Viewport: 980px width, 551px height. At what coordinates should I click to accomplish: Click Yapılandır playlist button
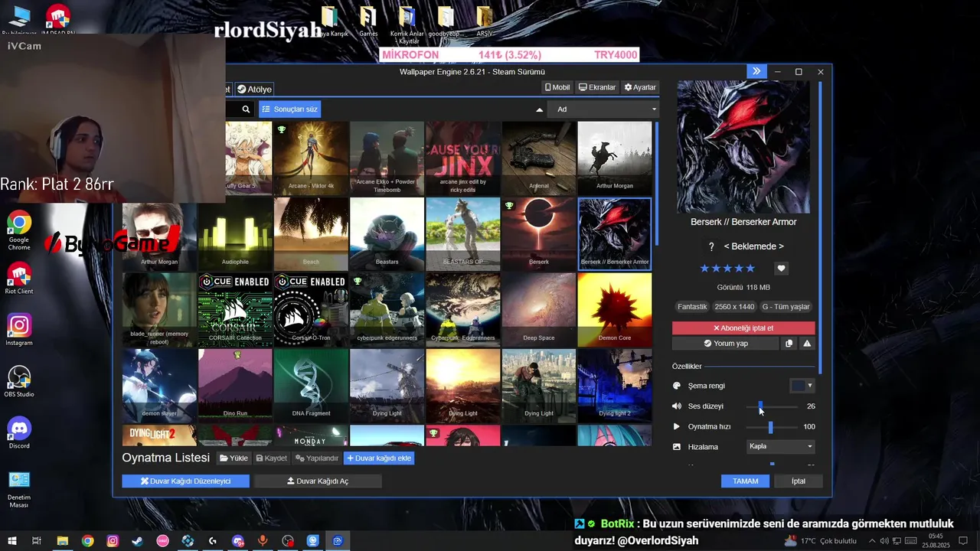317,458
